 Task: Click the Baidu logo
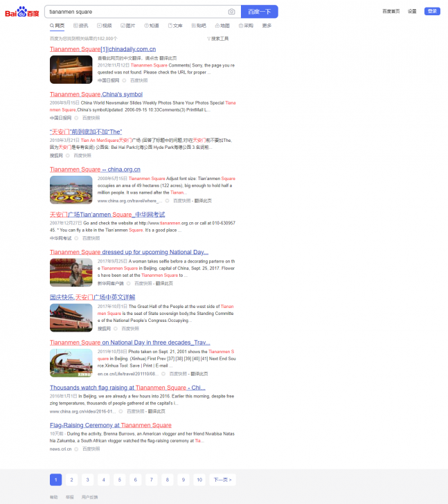pyautogui.click(x=22, y=12)
